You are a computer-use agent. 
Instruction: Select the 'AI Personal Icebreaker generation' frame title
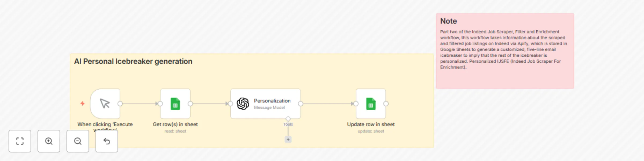[133, 61]
